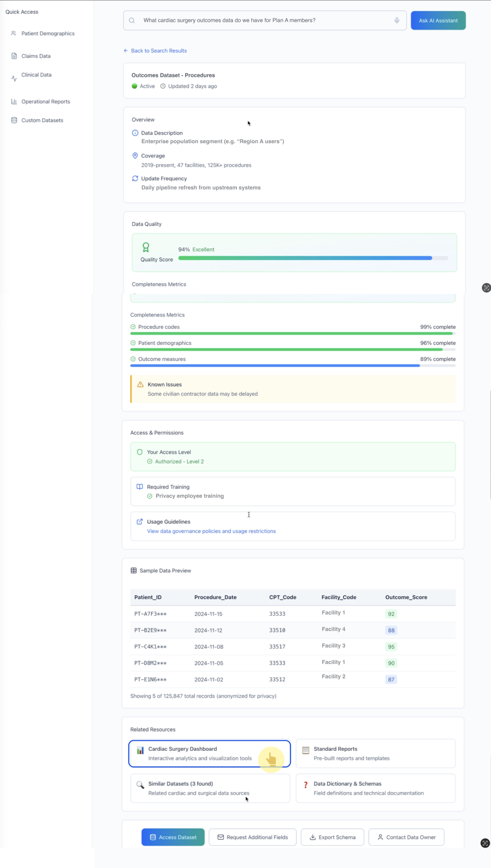
Task: Click into the dataset search field
Action: [x=264, y=20]
